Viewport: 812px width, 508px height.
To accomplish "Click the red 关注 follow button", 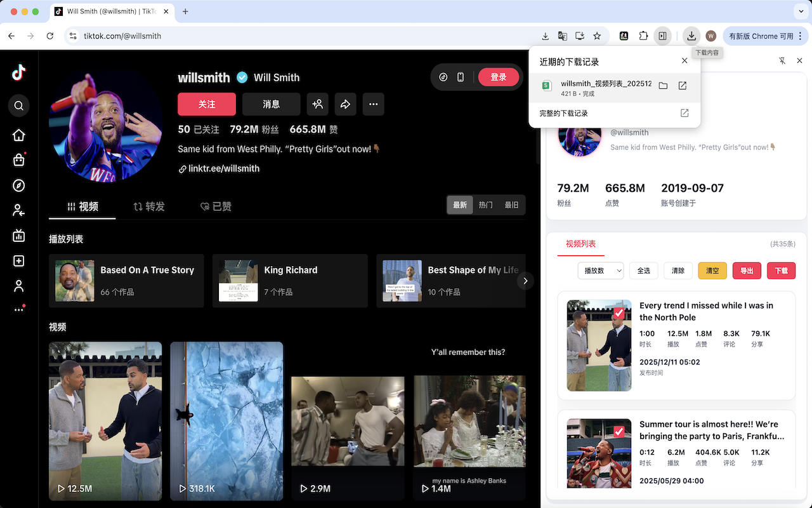I will point(207,104).
